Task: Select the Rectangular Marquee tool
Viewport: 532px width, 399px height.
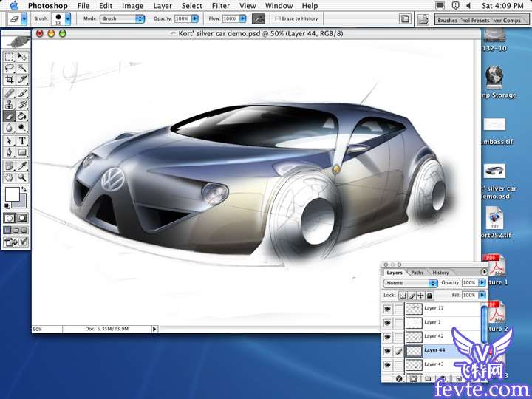Action: coord(9,57)
